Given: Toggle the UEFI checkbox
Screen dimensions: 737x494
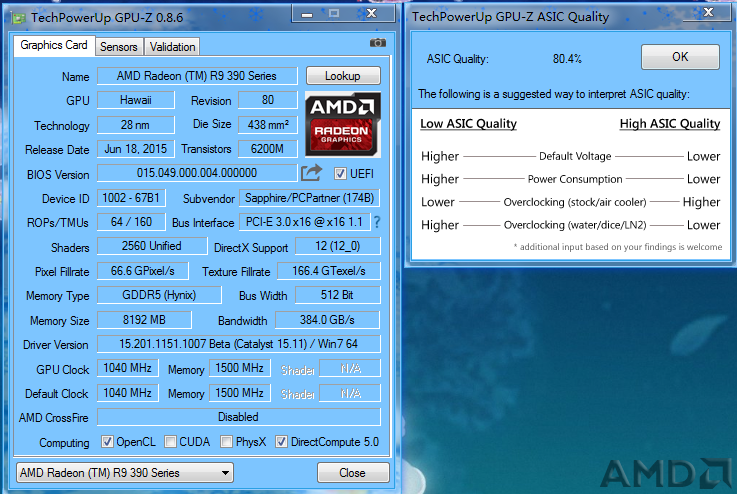Looking at the screenshot, I should coord(340,173).
